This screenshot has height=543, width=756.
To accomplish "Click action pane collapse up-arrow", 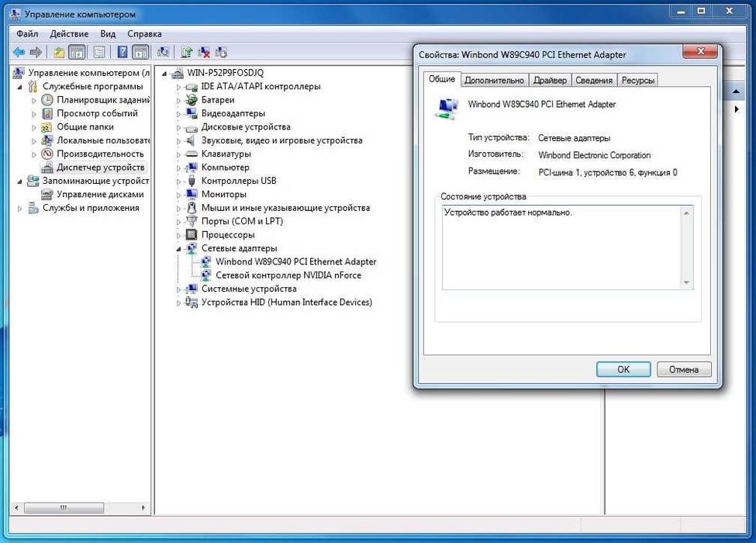I will 736,91.
